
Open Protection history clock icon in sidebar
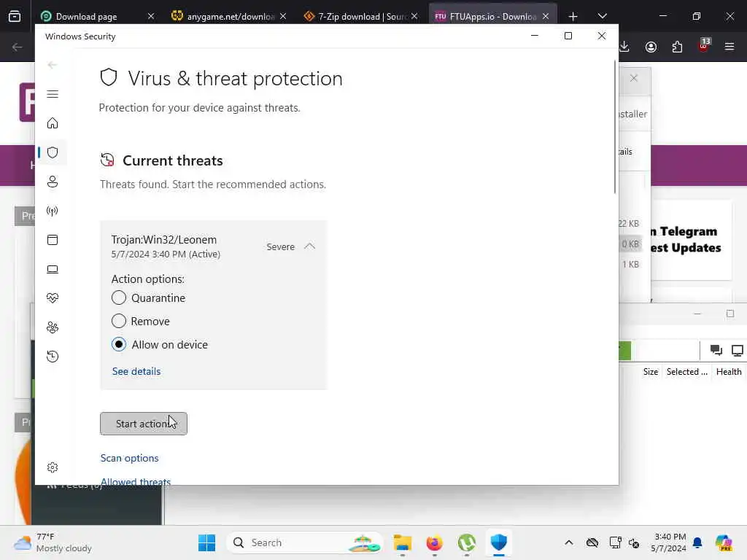click(53, 356)
